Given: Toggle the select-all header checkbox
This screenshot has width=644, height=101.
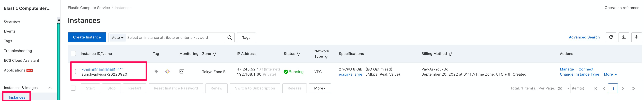Looking at the screenshot, I should pyautogui.click(x=74, y=54).
